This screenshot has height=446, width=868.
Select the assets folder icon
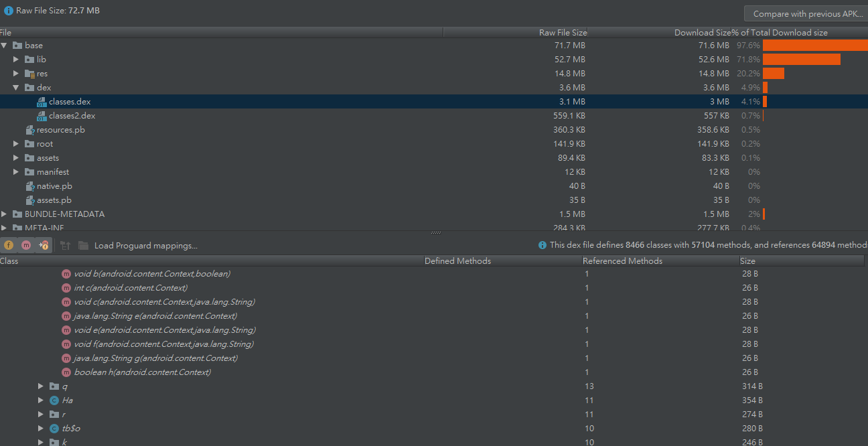click(x=29, y=158)
